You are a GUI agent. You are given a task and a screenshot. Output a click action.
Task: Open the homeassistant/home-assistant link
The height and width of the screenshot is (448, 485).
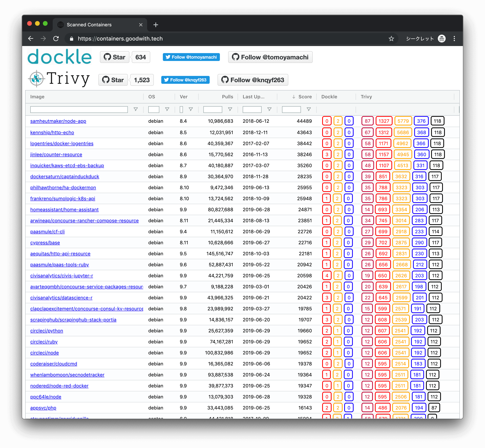point(64,209)
